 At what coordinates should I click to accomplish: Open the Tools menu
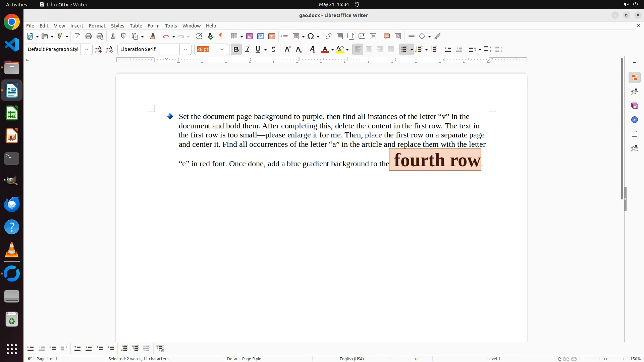(x=171, y=26)
